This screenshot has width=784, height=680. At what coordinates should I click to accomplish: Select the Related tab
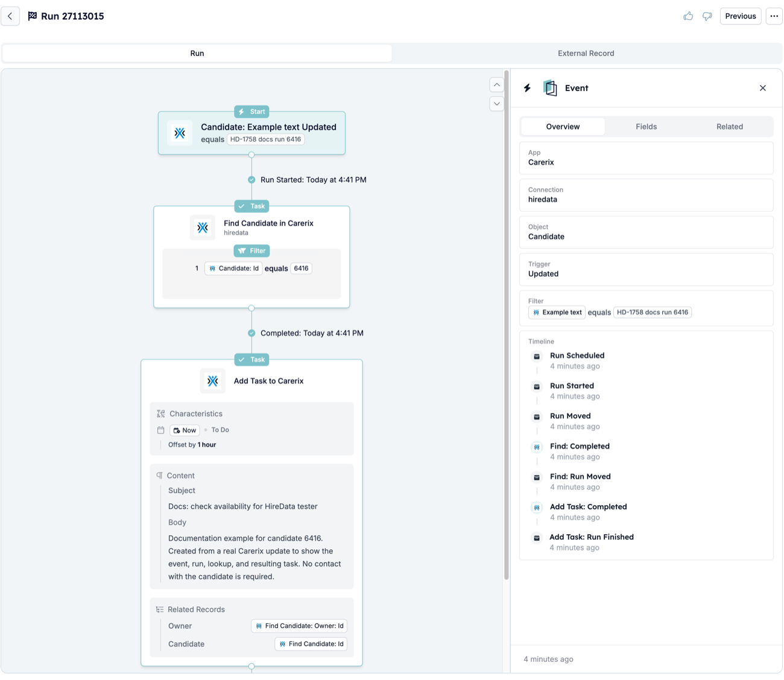tap(730, 127)
